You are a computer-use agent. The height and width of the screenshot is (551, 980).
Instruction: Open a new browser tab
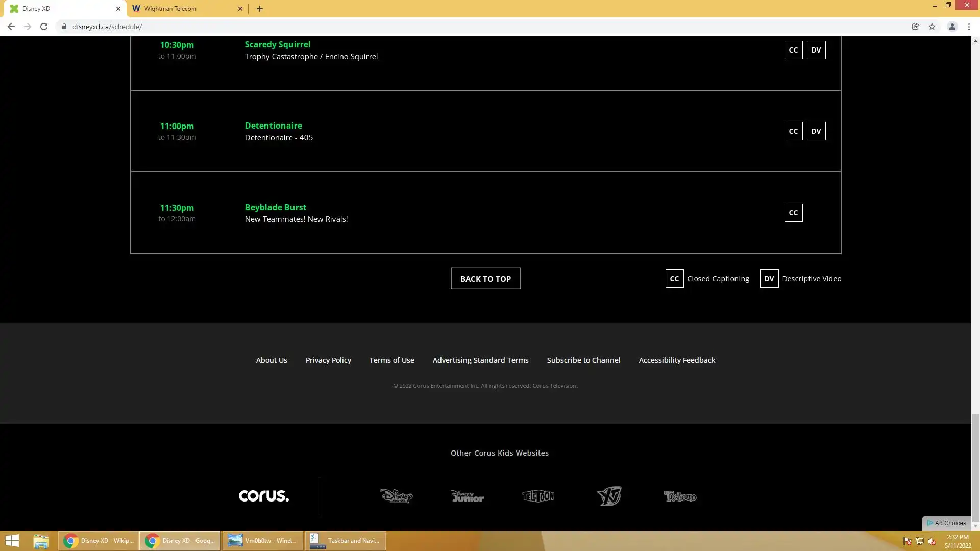(x=260, y=9)
